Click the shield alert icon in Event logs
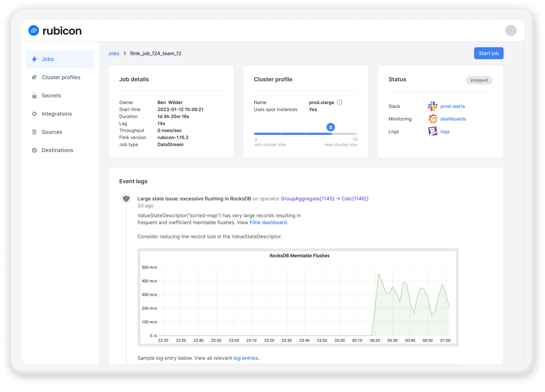The image size is (545, 392). tap(126, 199)
